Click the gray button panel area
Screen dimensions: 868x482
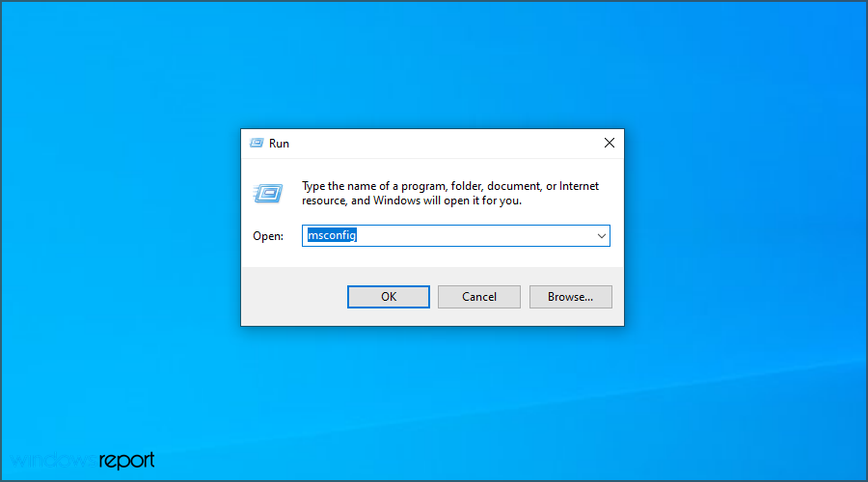point(293,297)
